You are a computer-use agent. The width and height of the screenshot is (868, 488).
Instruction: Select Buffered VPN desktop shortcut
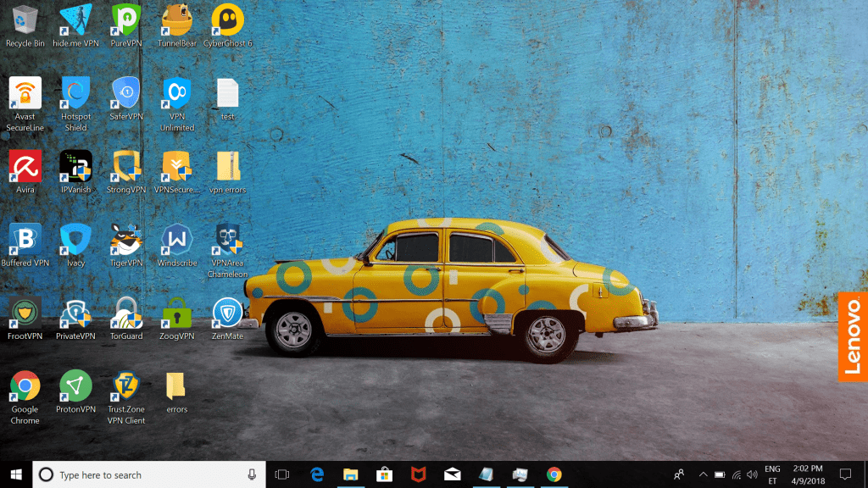point(25,245)
